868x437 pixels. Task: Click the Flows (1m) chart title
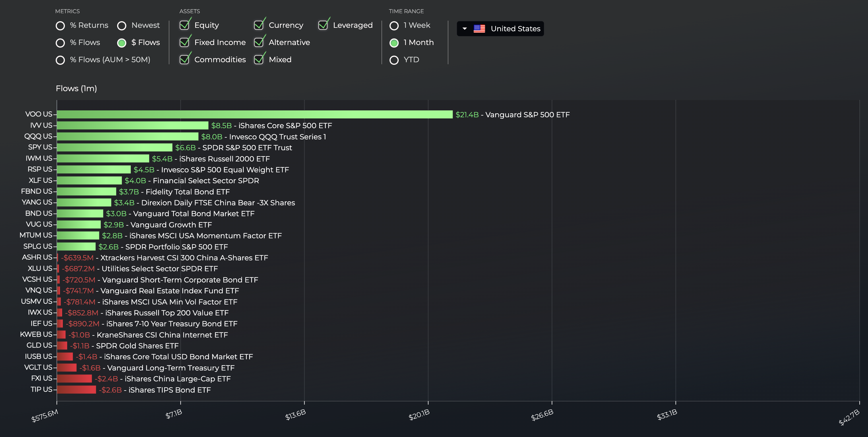pyautogui.click(x=76, y=89)
